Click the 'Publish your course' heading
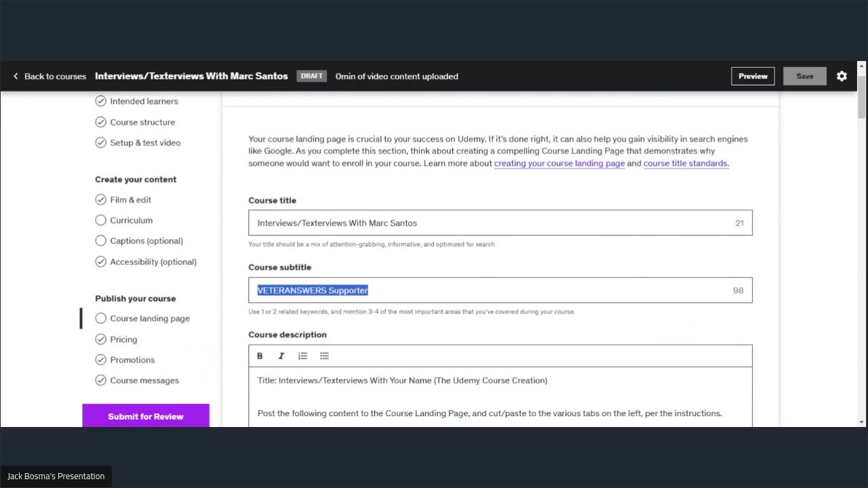The width and height of the screenshot is (868, 488). coord(136,298)
